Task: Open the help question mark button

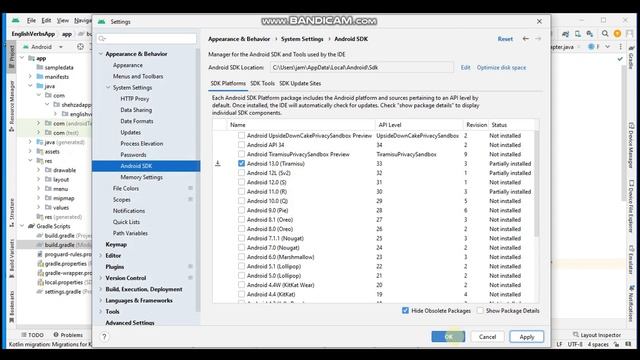Action: tap(104, 337)
